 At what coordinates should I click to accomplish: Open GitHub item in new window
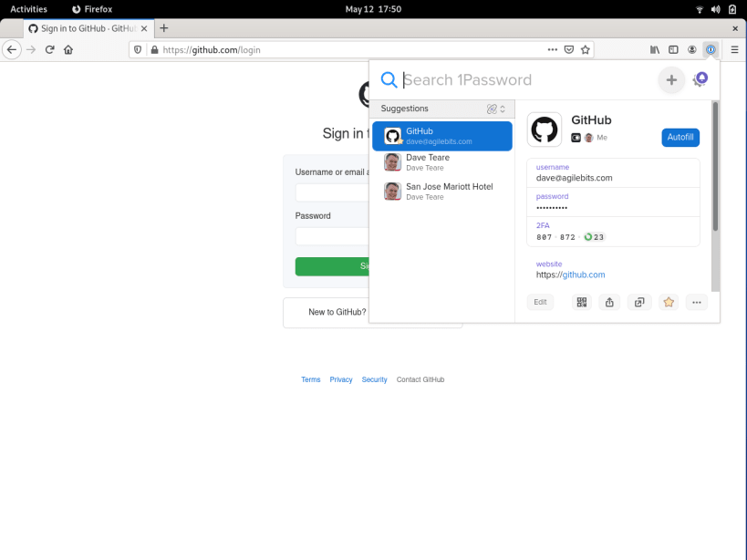pos(639,302)
